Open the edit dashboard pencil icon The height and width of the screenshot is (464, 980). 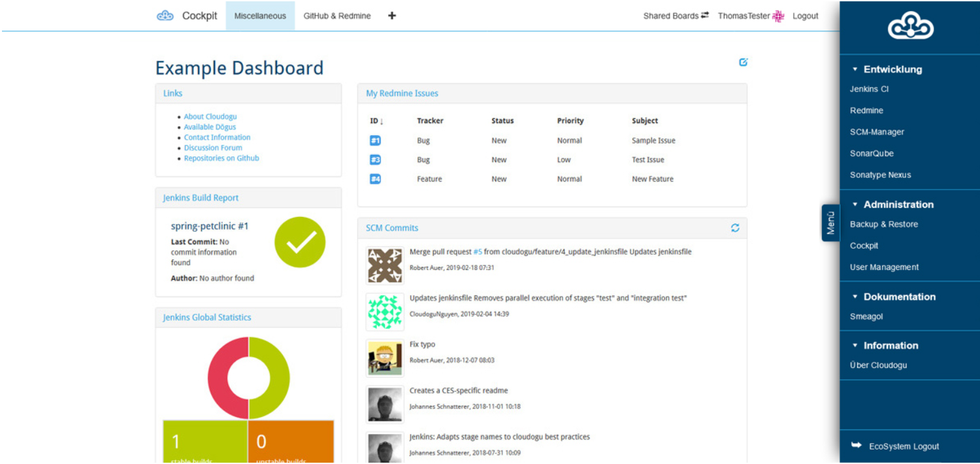coord(743,61)
